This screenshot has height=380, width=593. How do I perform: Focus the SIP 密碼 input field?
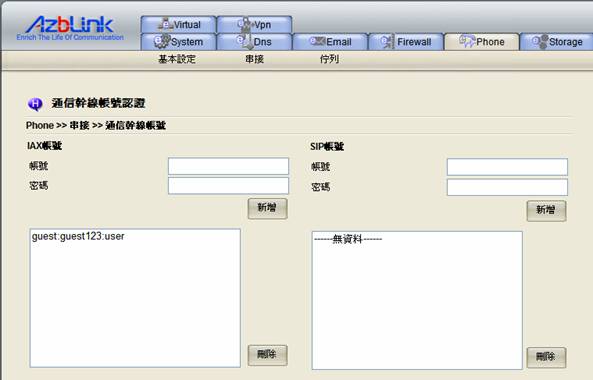(x=507, y=187)
